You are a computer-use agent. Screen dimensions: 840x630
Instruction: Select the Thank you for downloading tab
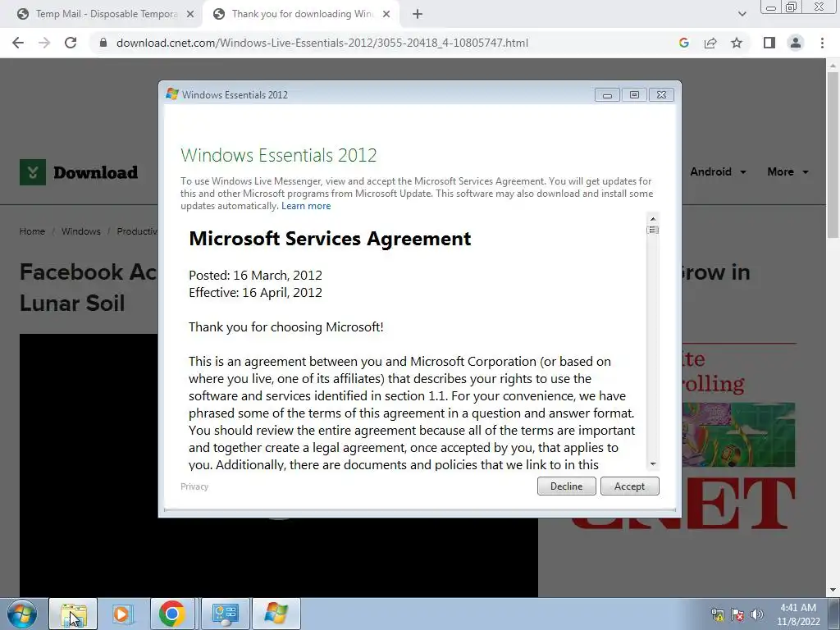pyautogui.click(x=300, y=14)
